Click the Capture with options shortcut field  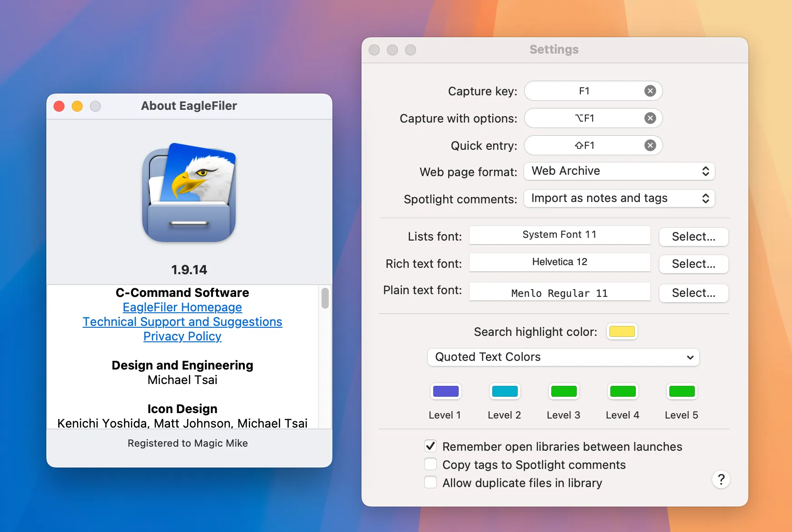click(593, 118)
